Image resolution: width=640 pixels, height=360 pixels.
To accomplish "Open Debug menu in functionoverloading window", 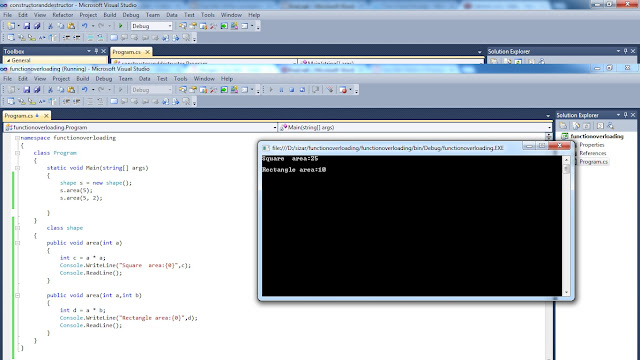I will pos(104,79).
